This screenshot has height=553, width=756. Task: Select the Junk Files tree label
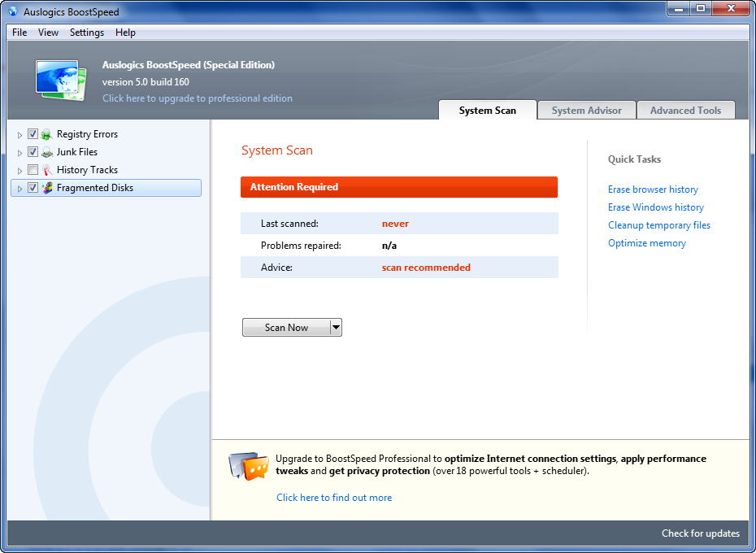point(77,152)
